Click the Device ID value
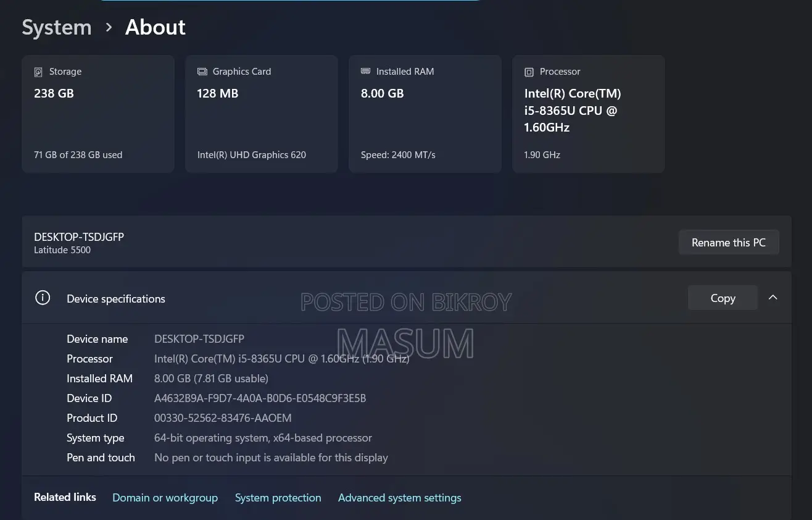The image size is (812, 520). (260, 398)
